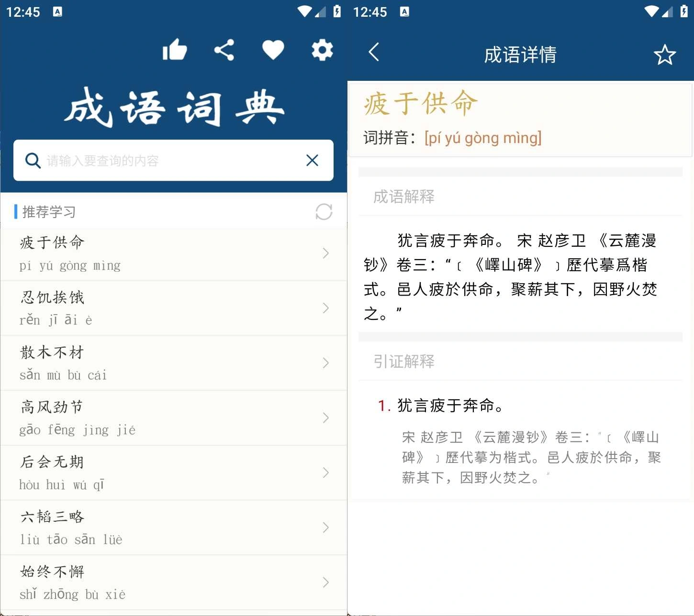694x616 pixels.
Task: Select the 成语解释 section header
Action: 404,197
